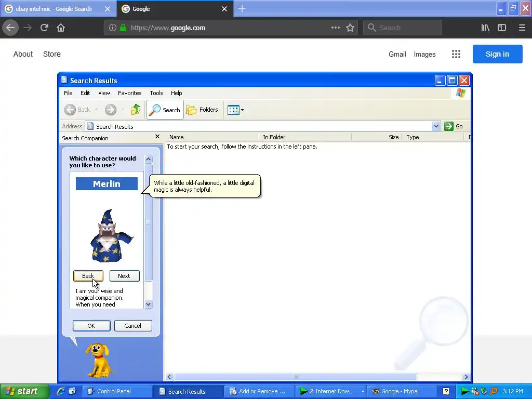
Task: Open the File menu
Action: tap(68, 93)
